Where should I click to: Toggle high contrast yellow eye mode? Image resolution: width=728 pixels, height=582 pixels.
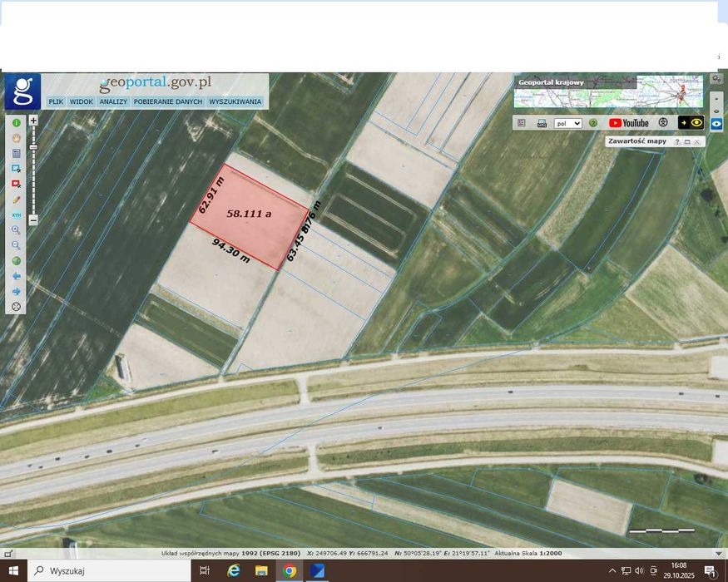(x=691, y=122)
